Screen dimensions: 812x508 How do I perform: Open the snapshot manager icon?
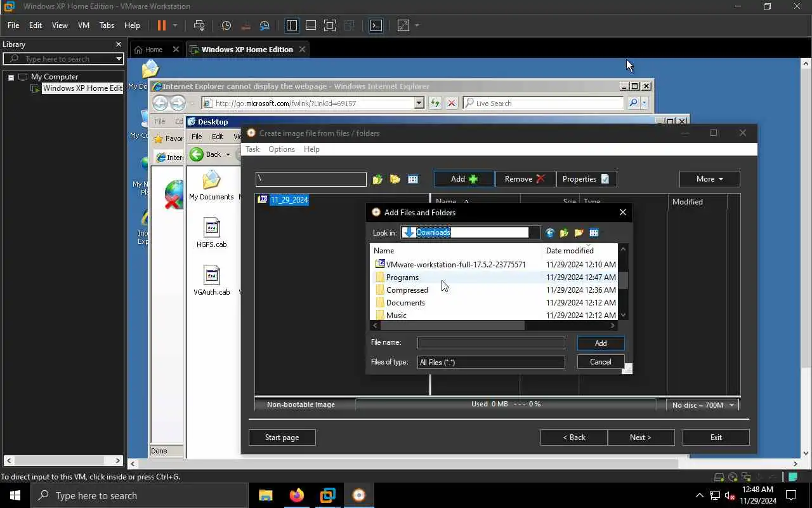(x=265, y=25)
